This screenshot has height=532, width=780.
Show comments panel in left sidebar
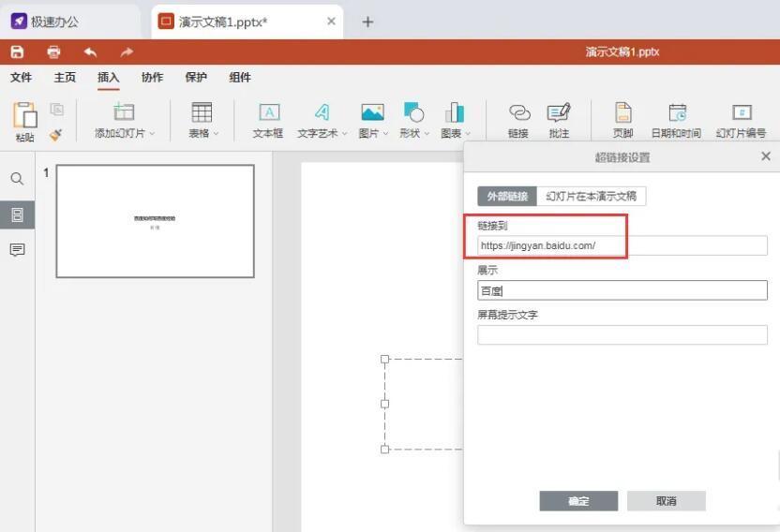click(17, 250)
